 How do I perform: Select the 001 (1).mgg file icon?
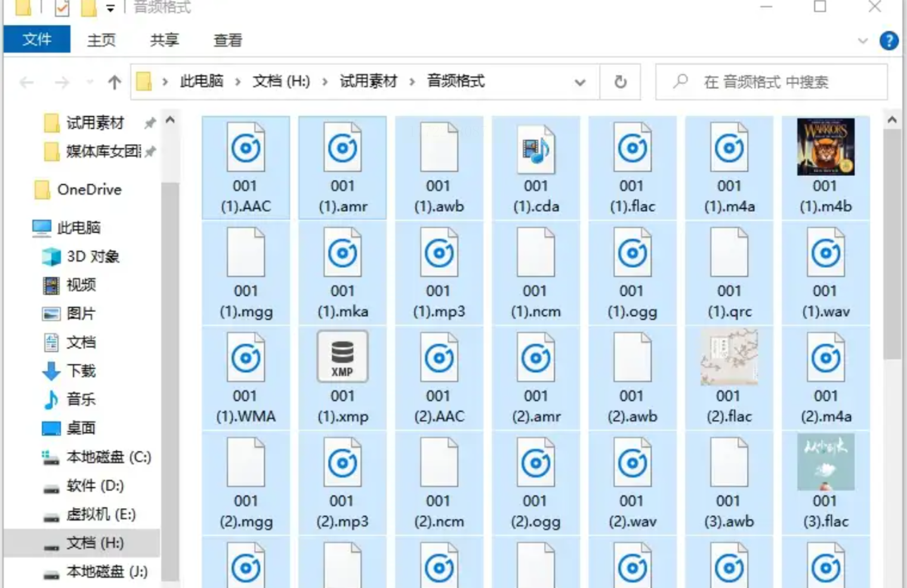(x=246, y=253)
